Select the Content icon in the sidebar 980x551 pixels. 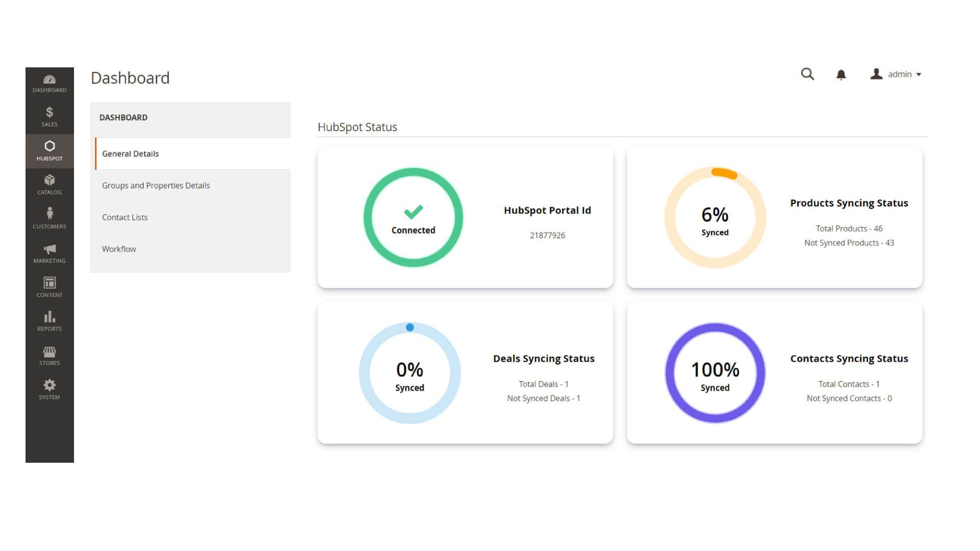point(49,287)
